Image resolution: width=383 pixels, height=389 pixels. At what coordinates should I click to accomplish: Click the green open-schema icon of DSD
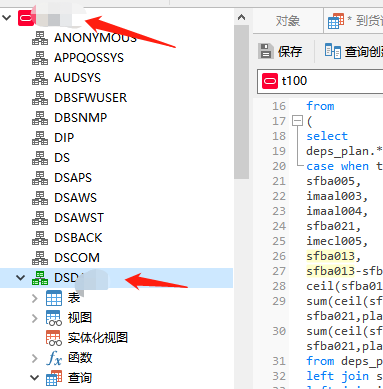pos(40,278)
